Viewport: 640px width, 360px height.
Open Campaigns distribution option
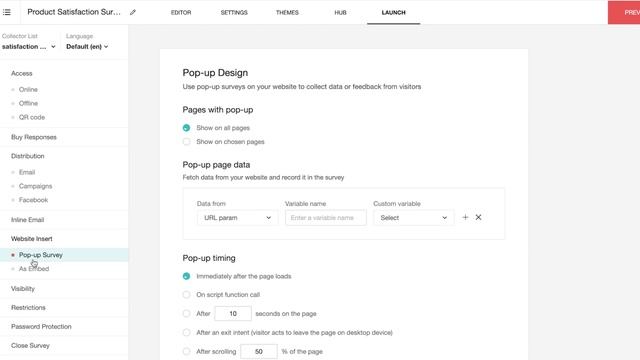click(36, 186)
